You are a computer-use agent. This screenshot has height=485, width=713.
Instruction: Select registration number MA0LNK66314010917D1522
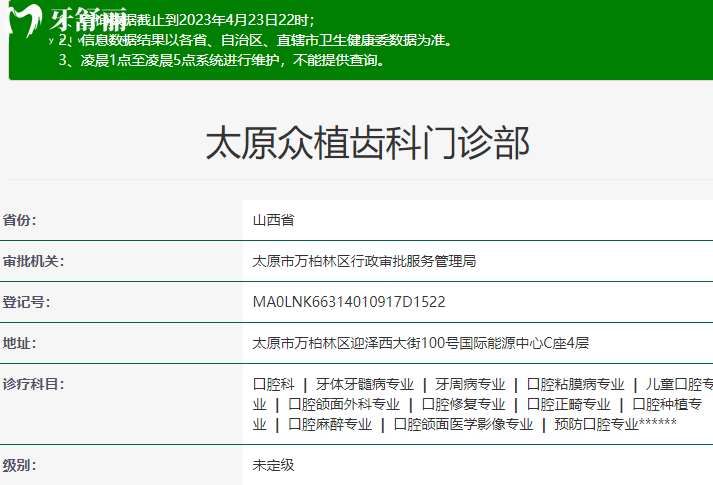point(349,302)
